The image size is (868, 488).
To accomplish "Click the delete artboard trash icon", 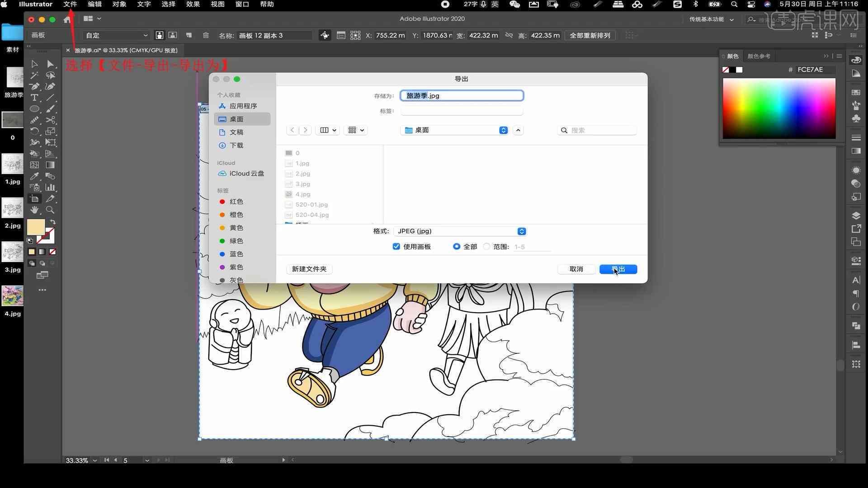I will click(206, 35).
